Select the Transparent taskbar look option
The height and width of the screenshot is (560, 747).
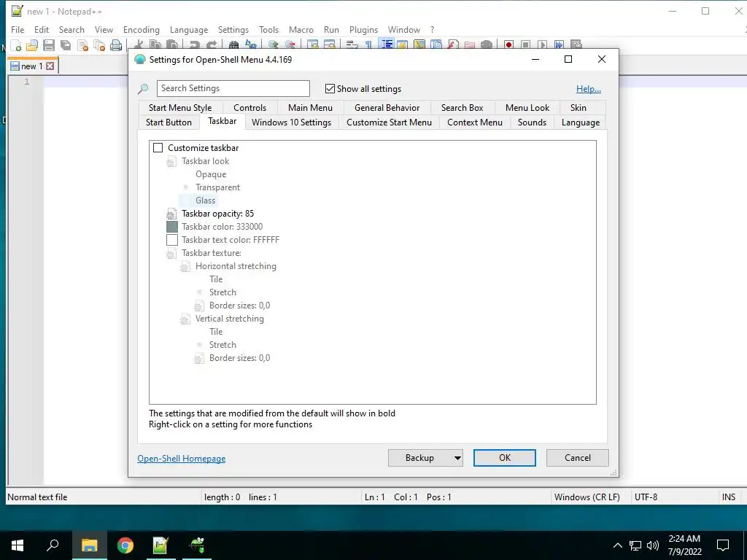[217, 187]
